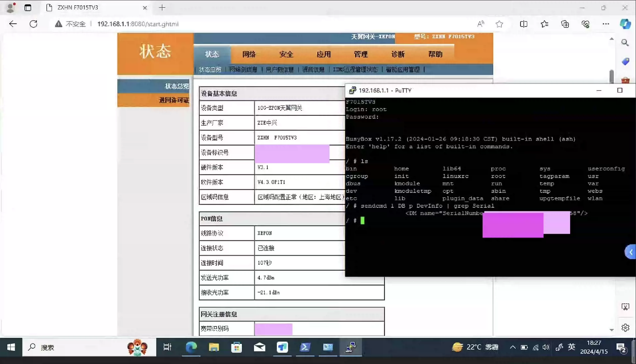
Task: Switch to PuTTY taskbar icon
Action: coord(351,347)
